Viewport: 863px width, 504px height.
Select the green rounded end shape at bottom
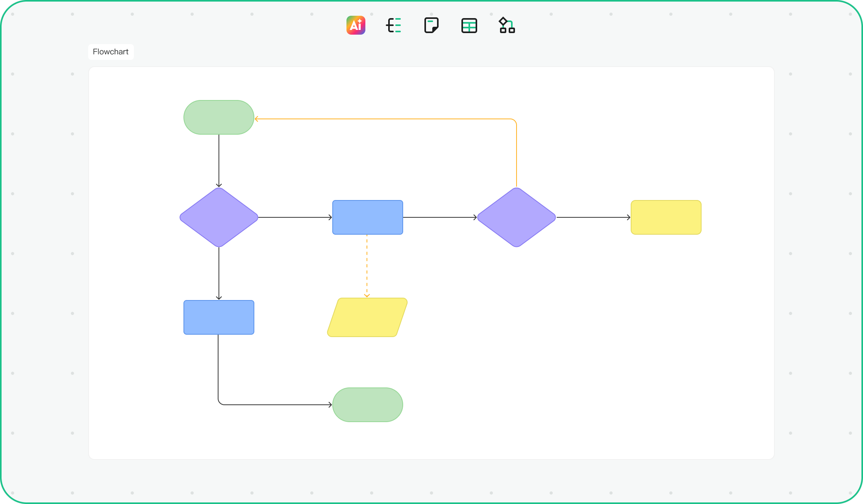coord(367,404)
